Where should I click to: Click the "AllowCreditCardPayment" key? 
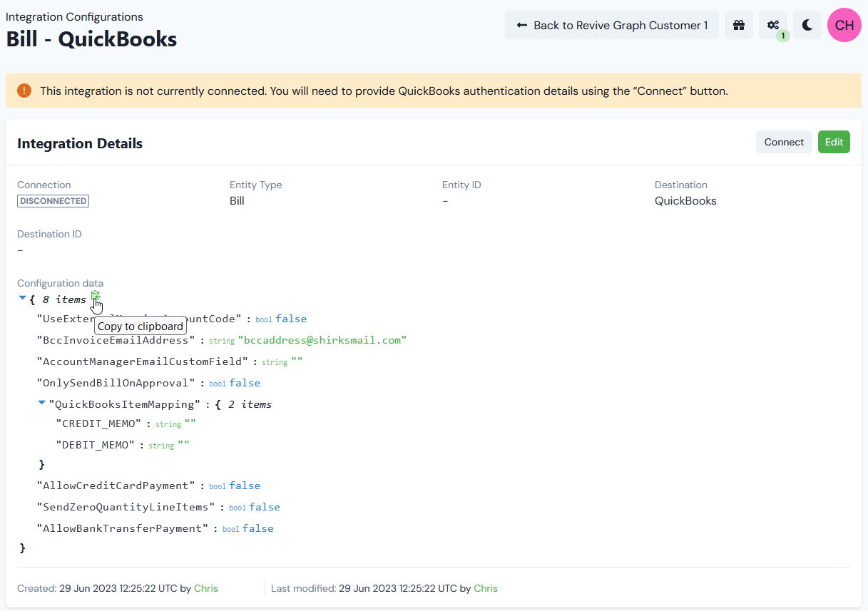[116, 486]
